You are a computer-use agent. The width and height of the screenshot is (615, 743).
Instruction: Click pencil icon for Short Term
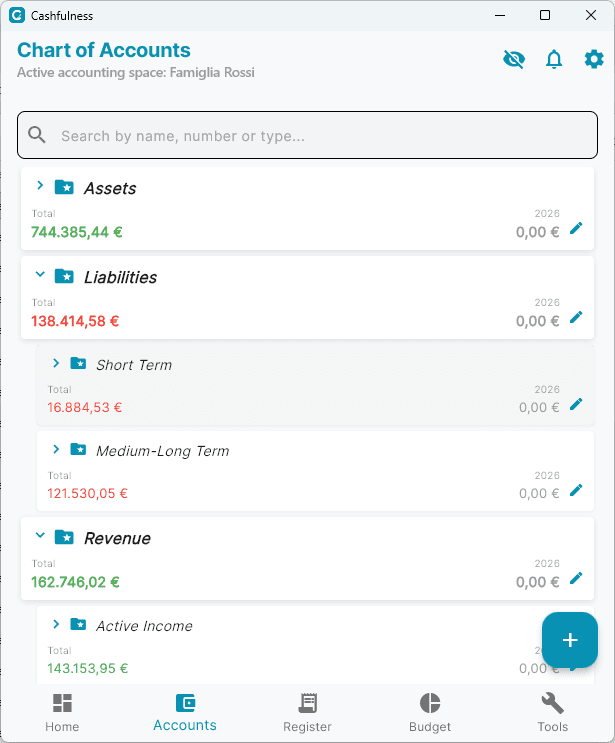576,405
